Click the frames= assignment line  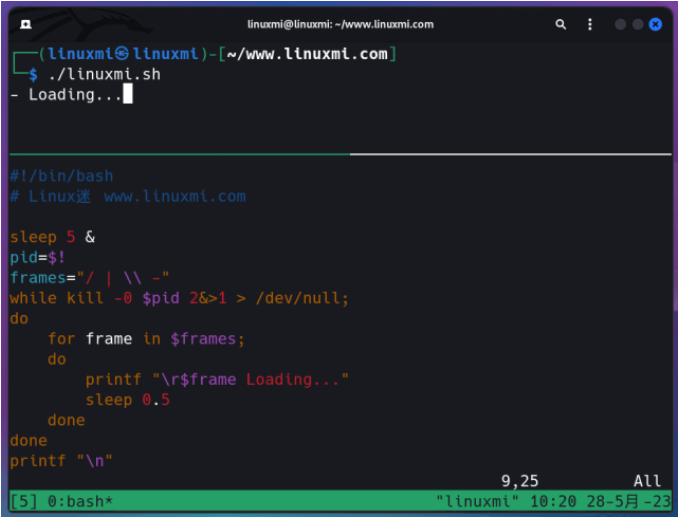pos(90,278)
